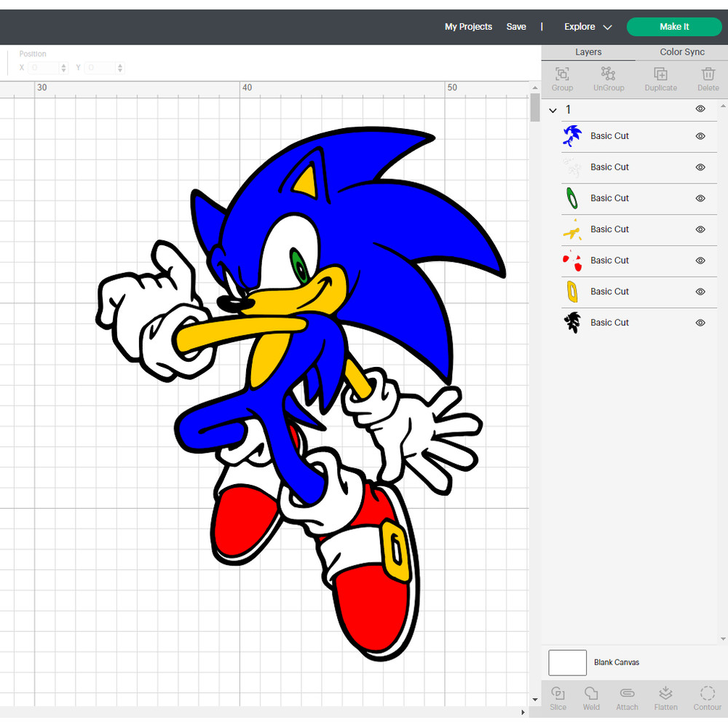This screenshot has height=728, width=728.
Task: Open My Projects
Action: click(468, 26)
